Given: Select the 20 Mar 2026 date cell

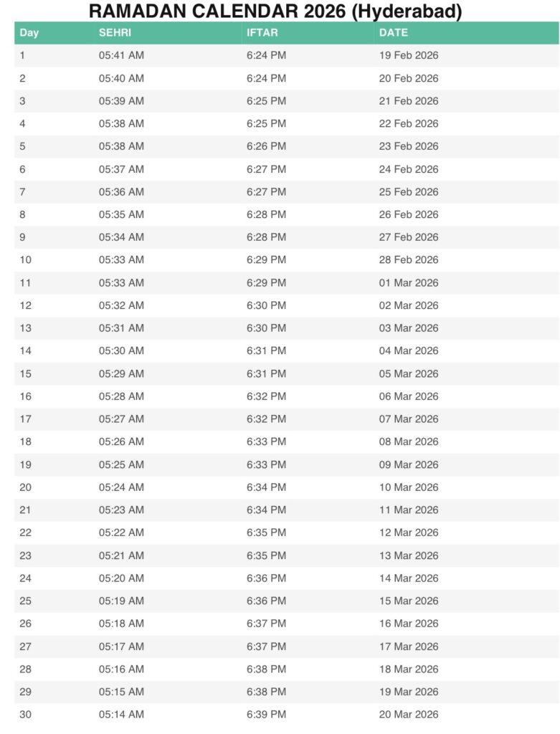Looking at the screenshot, I should click(408, 714).
